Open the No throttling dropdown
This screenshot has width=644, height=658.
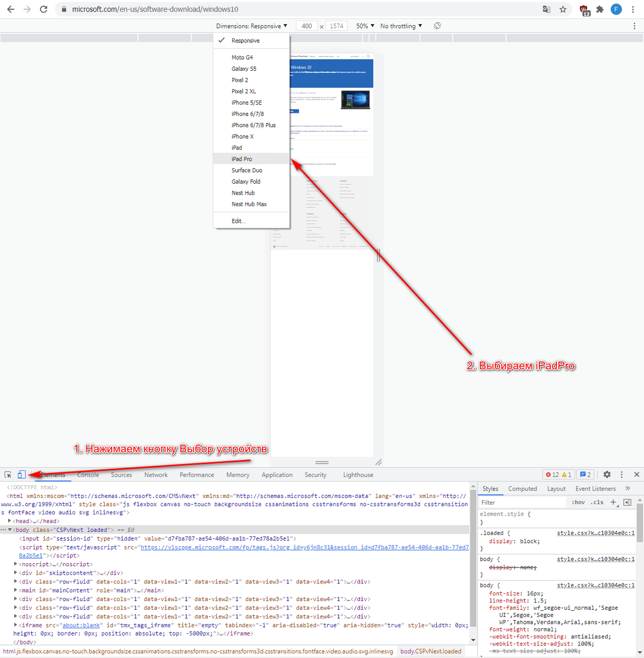click(401, 26)
